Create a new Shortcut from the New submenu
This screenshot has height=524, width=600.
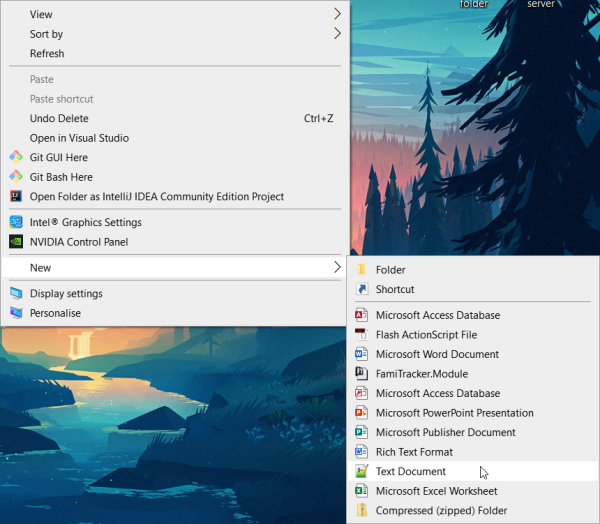point(394,290)
